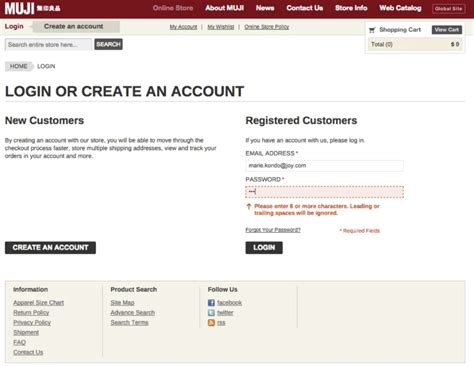The image size is (474, 367).
Task: Open the Search Terms link
Action: pyautogui.click(x=129, y=323)
